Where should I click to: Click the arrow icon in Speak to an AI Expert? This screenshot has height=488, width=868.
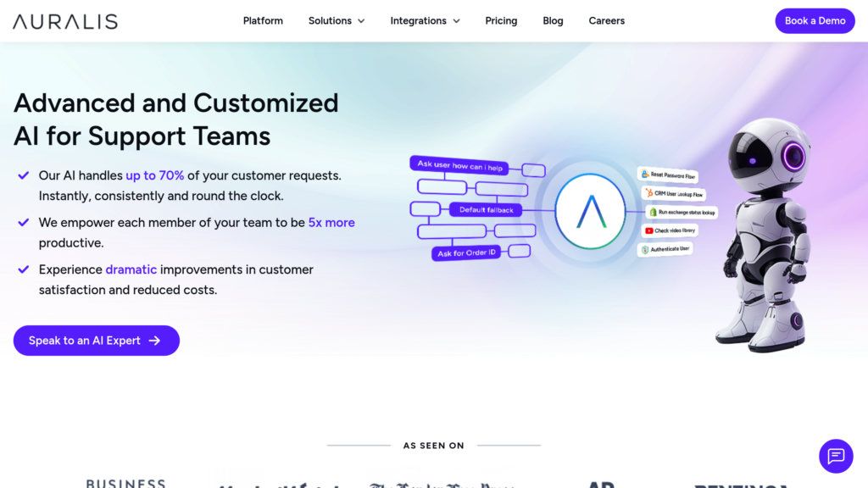click(154, 341)
